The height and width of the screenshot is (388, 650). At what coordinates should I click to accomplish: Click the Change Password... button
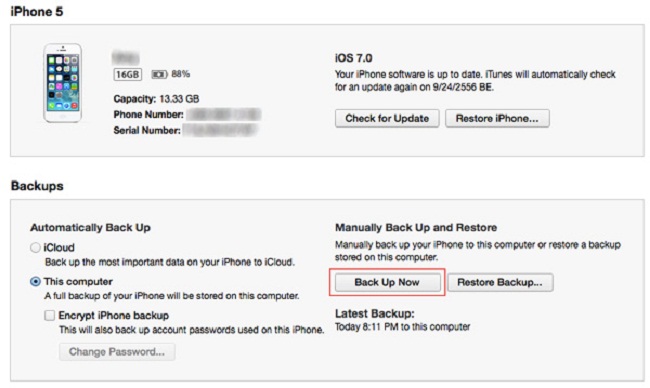(117, 352)
